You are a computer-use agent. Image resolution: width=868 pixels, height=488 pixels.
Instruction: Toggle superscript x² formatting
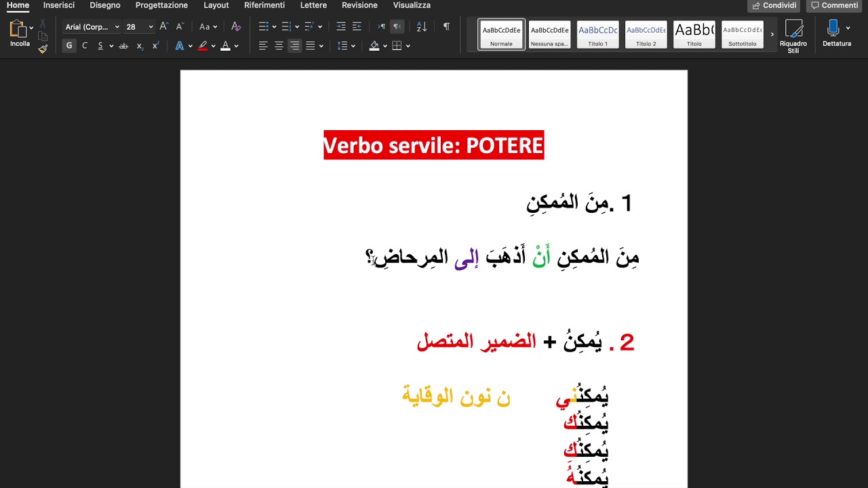click(x=156, y=46)
